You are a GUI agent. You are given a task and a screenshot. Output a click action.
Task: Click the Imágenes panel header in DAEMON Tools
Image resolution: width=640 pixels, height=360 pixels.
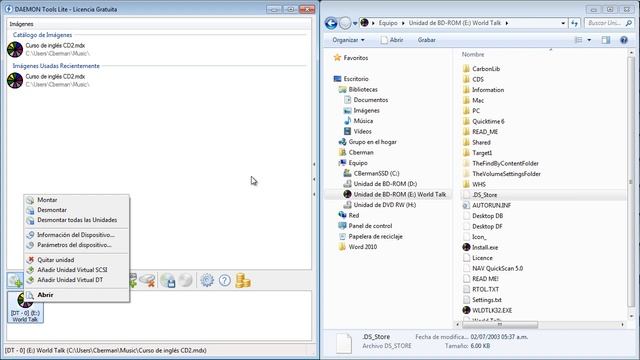coord(22,24)
